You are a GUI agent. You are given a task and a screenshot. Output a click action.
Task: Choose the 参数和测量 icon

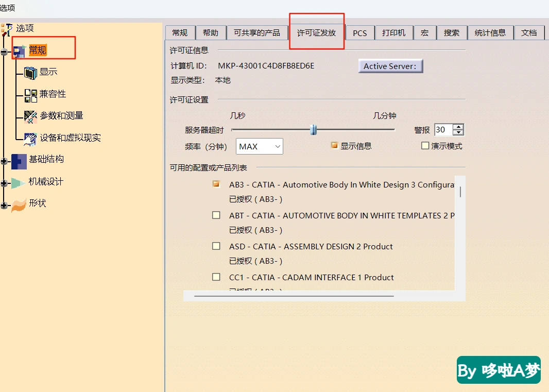tap(30, 116)
